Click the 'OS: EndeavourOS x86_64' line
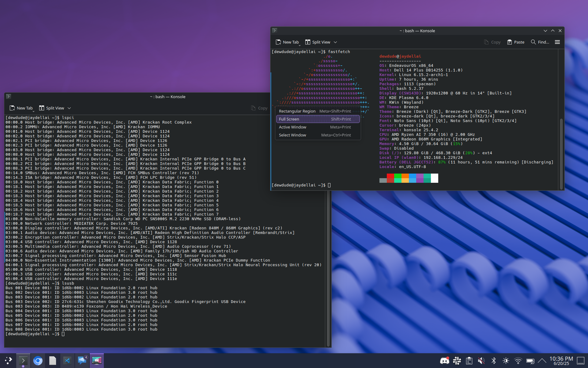Screen dimensions: 588x368 (406, 66)
